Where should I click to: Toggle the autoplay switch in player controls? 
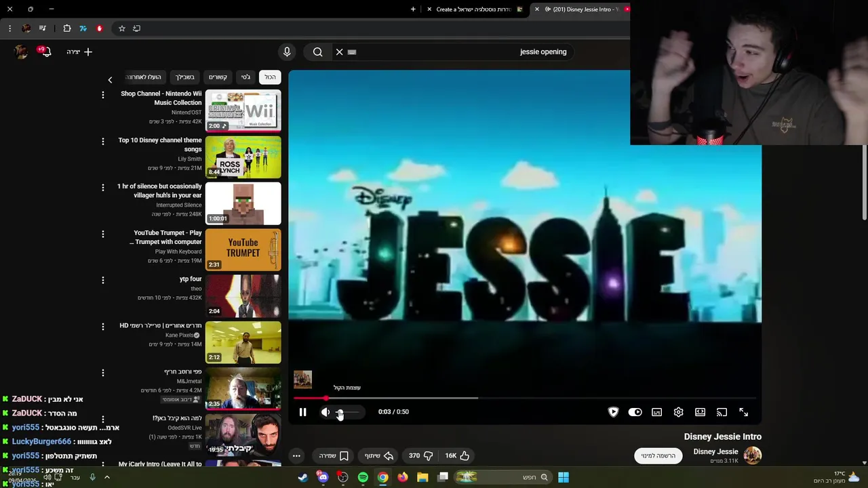635,412
